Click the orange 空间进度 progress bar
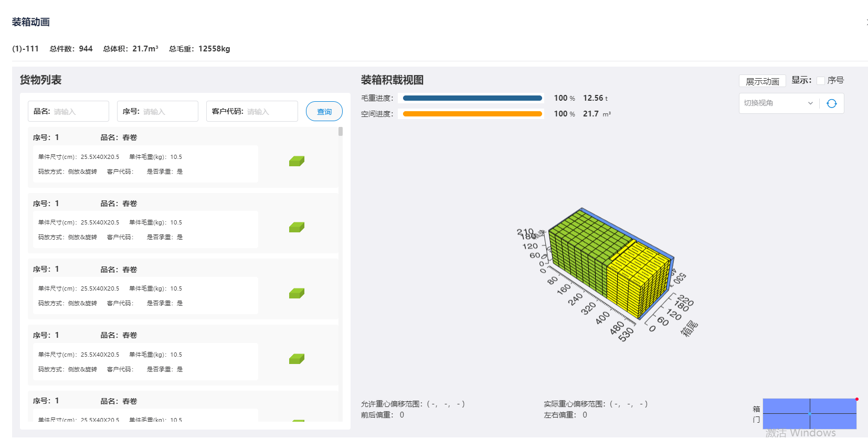The width and height of the screenshot is (868, 439). pos(472,114)
